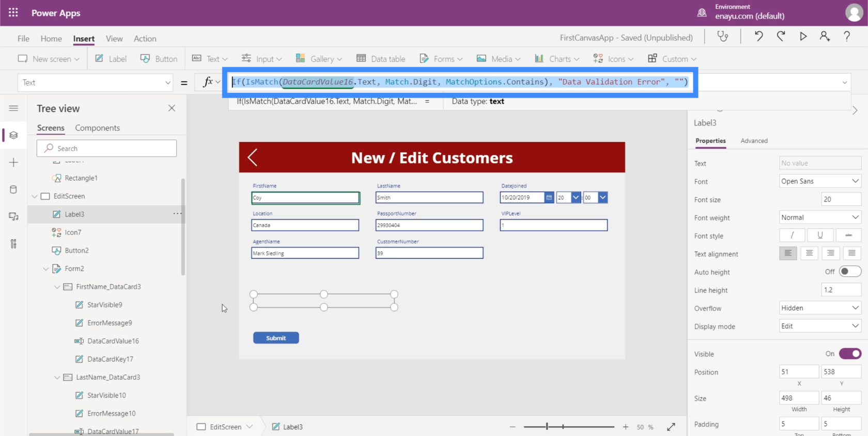Open the View menu tab

click(114, 38)
